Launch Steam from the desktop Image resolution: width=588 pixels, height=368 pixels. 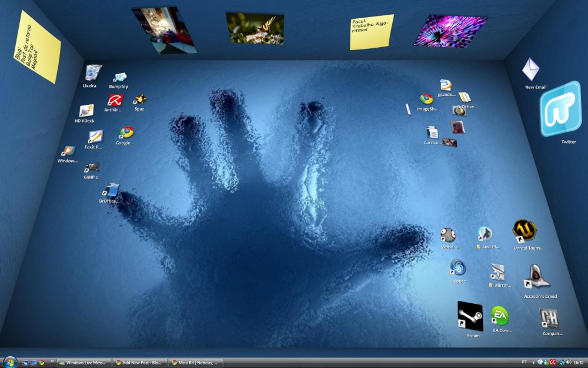click(470, 317)
